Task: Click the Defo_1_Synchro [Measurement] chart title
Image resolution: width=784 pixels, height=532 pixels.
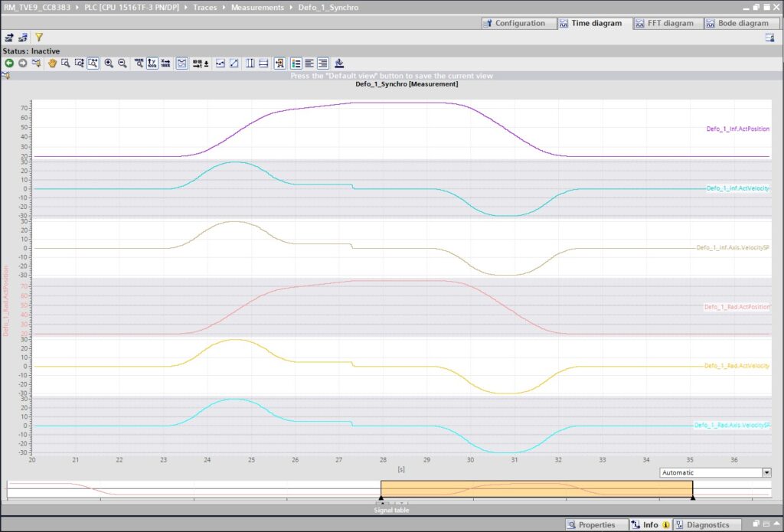Action: point(407,84)
